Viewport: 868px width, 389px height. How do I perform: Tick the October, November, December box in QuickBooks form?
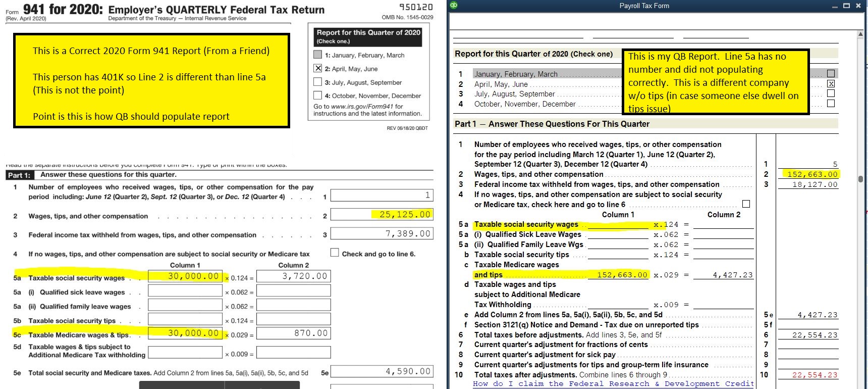tap(831, 104)
